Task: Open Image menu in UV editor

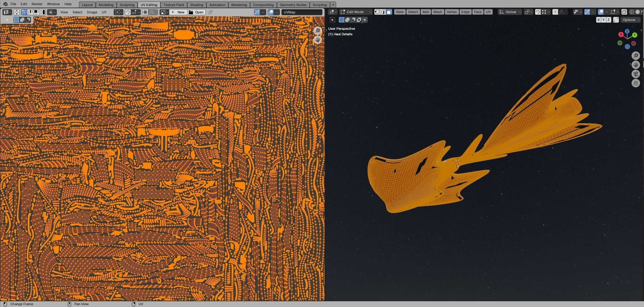Action: (92, 12)
